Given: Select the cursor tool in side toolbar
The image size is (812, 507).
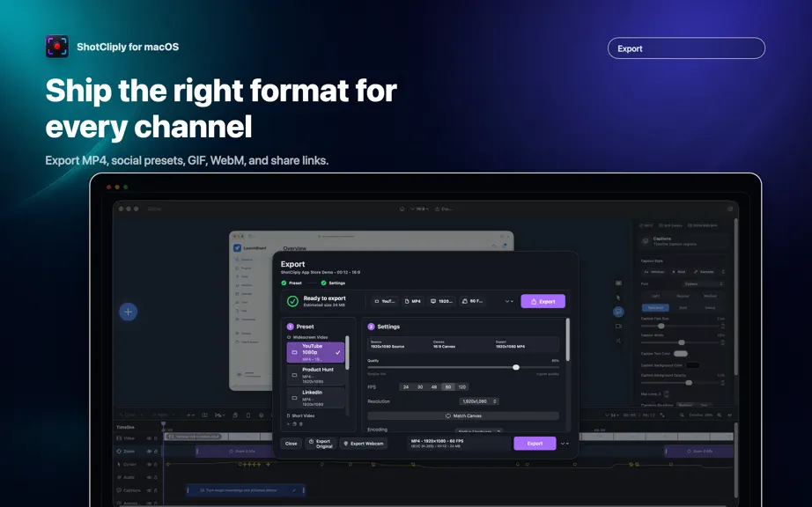Looking at the screenshot, I should (x=618, y=298).
